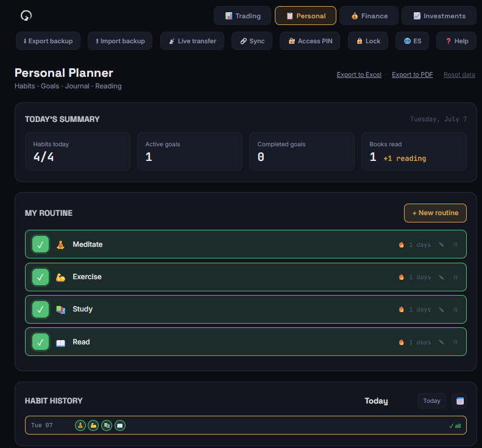Click the Reset data link
The height and width of the screenshot is (448, 482).
[x=459, y=75]
